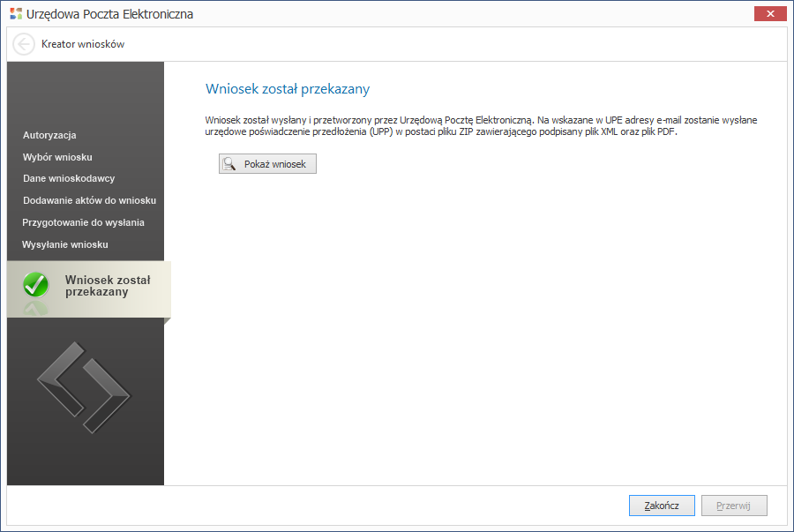Click the Kreator wniosków title text

coord(83,44)
